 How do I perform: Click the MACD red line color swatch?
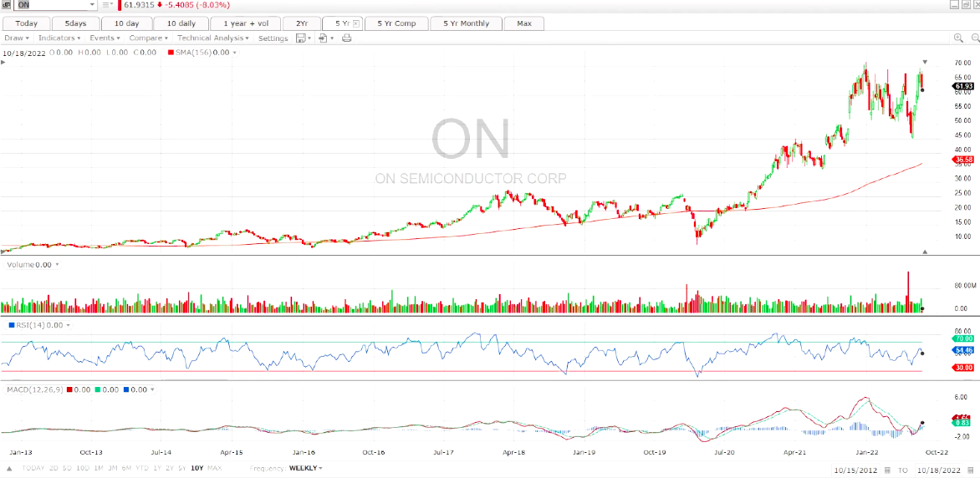(x=69, y=389)
